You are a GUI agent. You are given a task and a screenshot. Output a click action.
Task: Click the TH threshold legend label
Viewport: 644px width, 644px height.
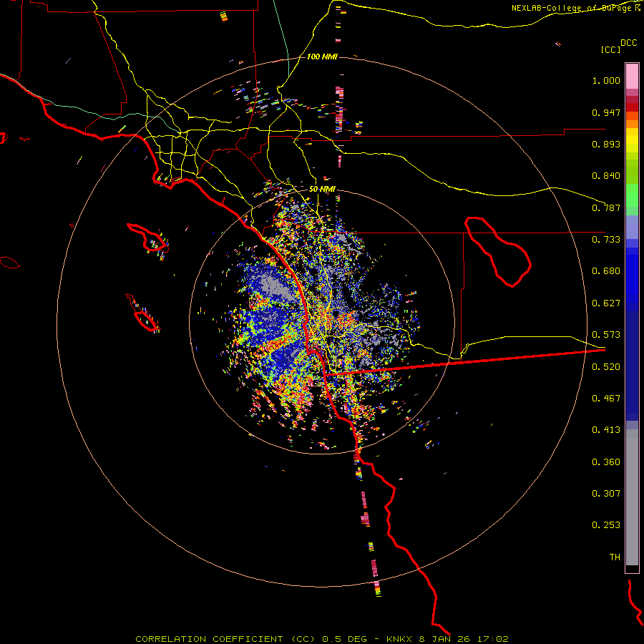[615, 557]
